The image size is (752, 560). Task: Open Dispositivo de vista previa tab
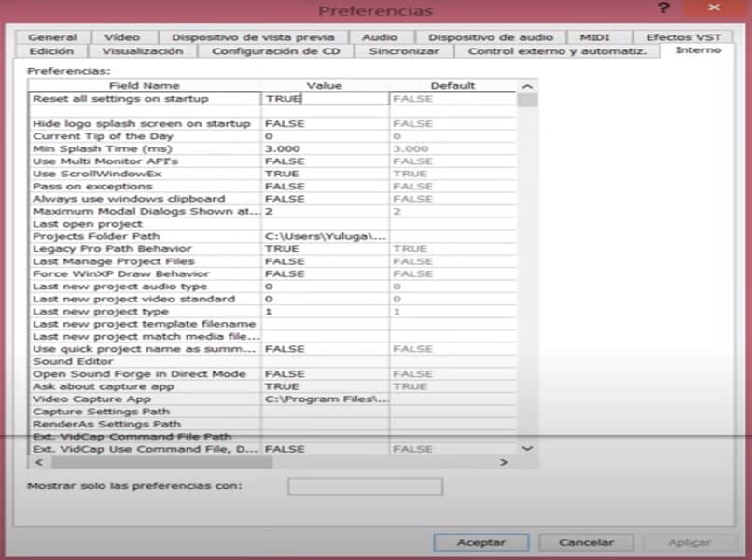[x=253, y=37]
